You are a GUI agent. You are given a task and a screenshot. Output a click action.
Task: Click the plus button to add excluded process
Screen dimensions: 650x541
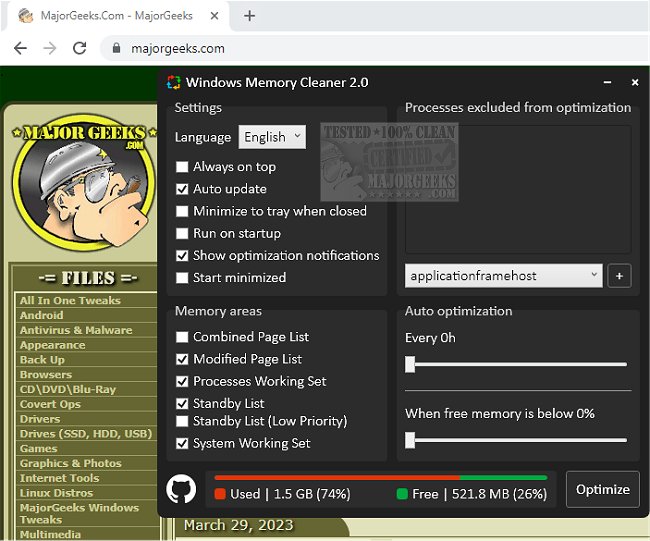(619, 275)
